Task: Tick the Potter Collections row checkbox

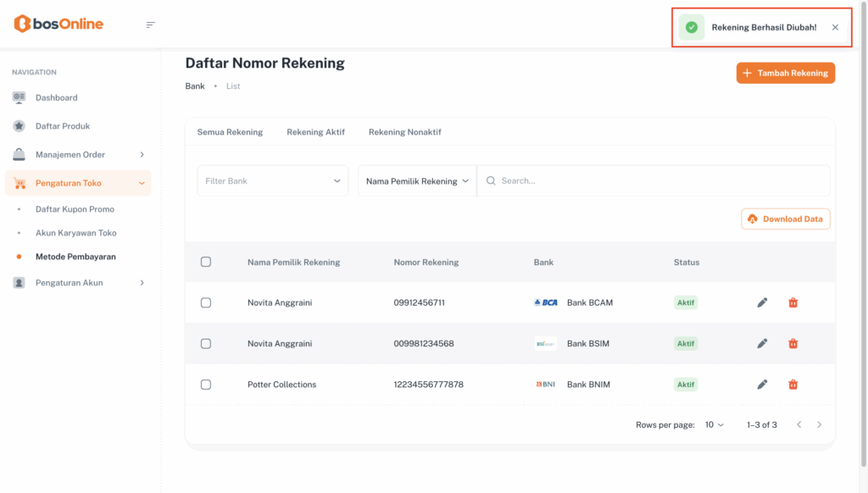Action: coord(206,385)
